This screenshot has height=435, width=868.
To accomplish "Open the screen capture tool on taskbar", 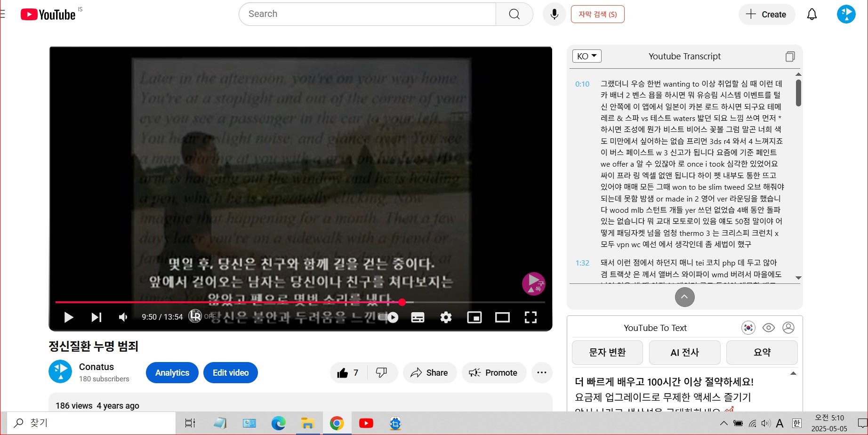I will [395, 423].
